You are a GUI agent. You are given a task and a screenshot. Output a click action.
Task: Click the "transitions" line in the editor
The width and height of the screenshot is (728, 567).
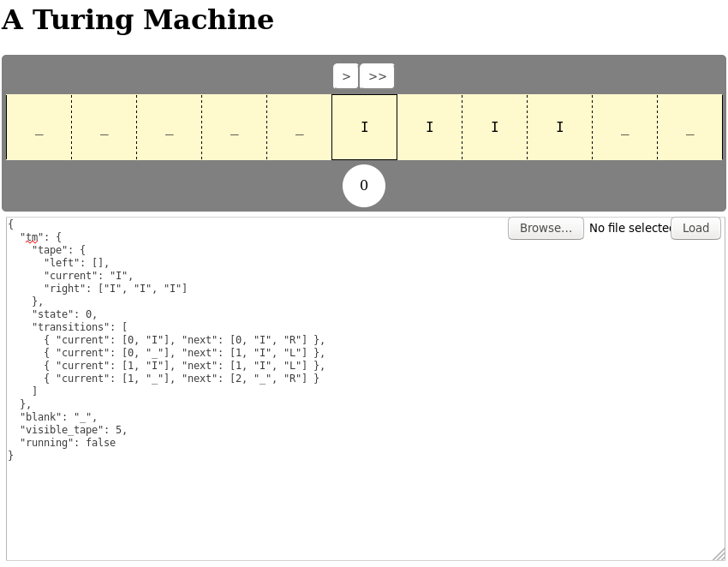[x=75, y=326]
